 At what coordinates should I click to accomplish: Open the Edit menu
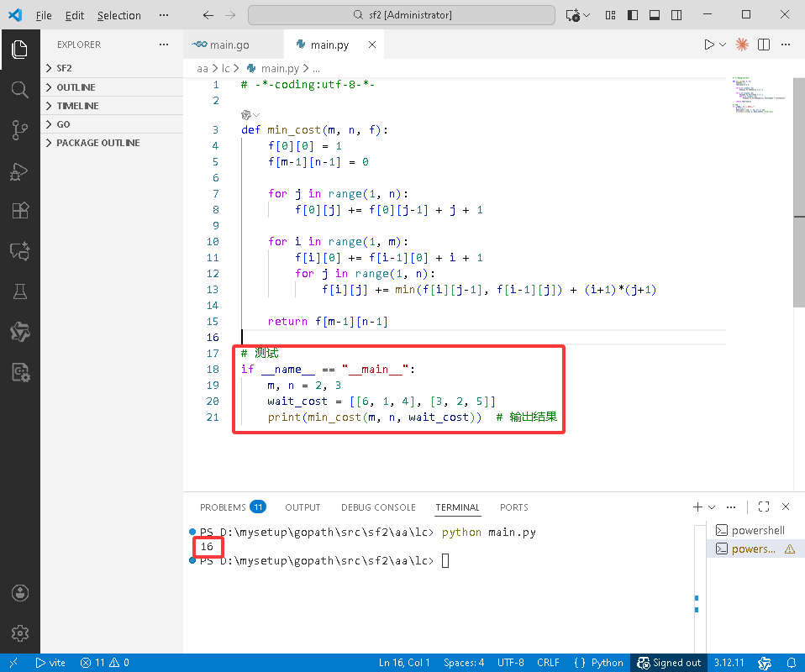(75, 15)
